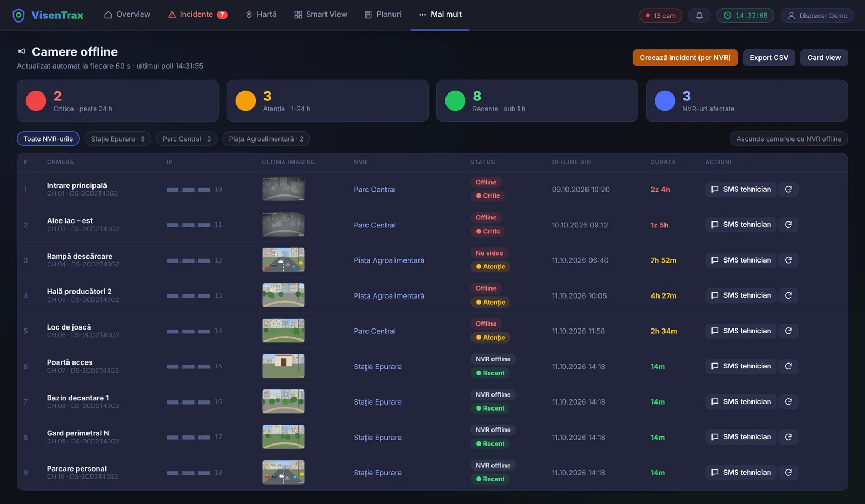
Task: Open the Dispecer Demo user menu
Action: point(817,16)
